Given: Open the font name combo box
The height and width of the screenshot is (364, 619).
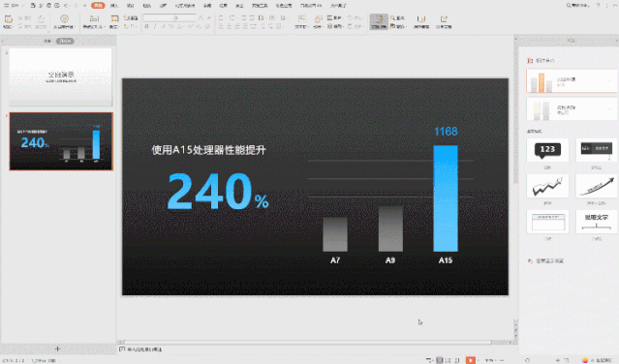Looking at the screenshot, I should click(x=158, y=18).
